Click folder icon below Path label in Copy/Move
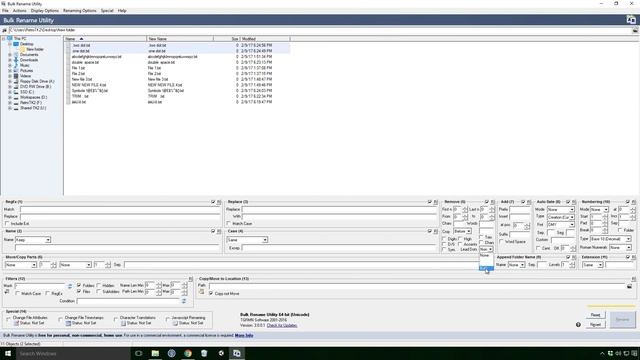This screenshot has width=640, height=360. 202,292
